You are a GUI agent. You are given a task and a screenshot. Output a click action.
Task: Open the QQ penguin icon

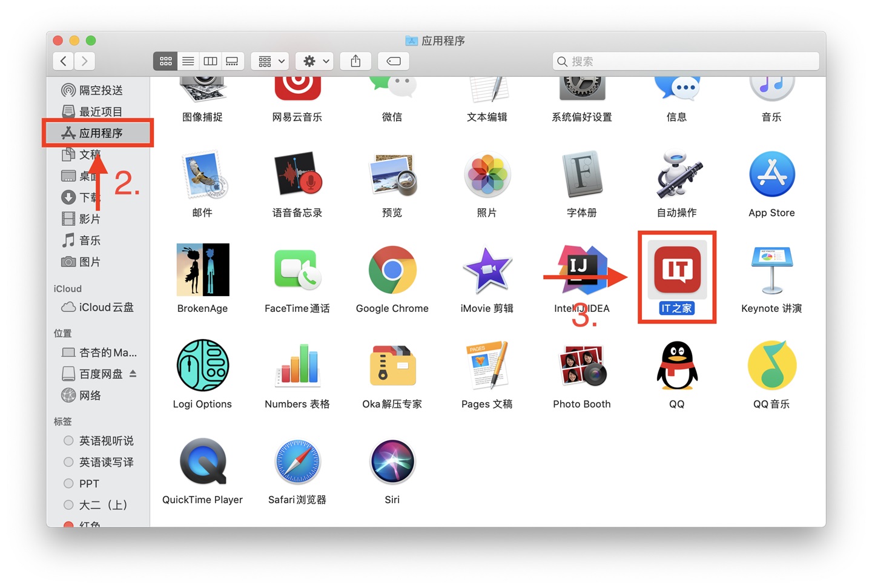[x=677, y=365]
